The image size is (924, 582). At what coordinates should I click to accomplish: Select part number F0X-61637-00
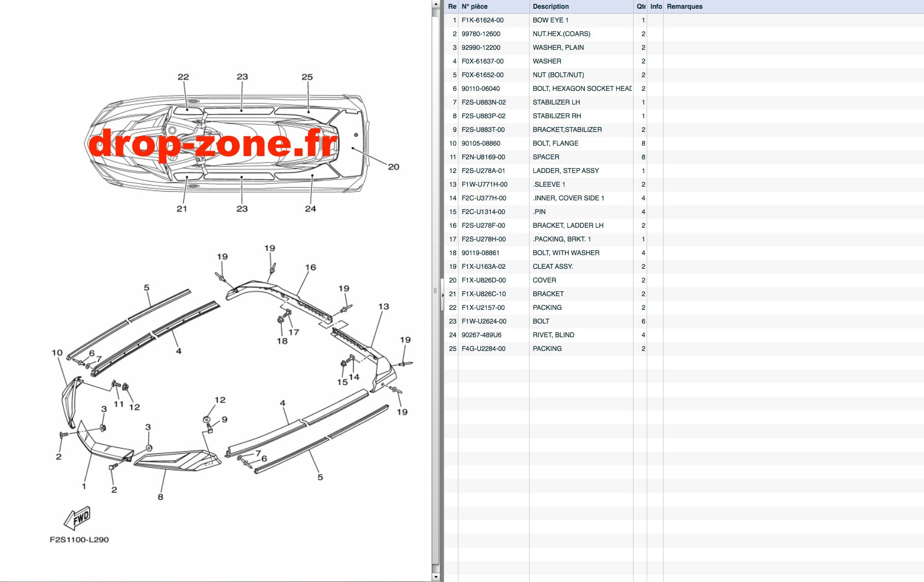point(483,61)
